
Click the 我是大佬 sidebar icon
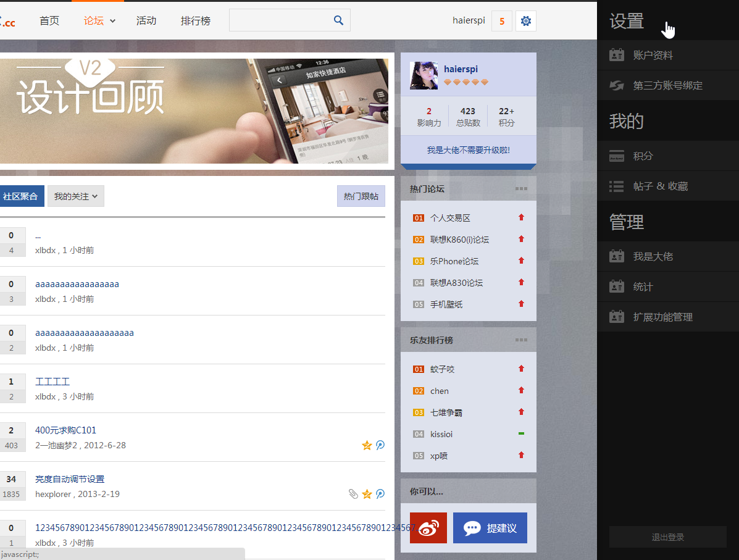point(617,256)
